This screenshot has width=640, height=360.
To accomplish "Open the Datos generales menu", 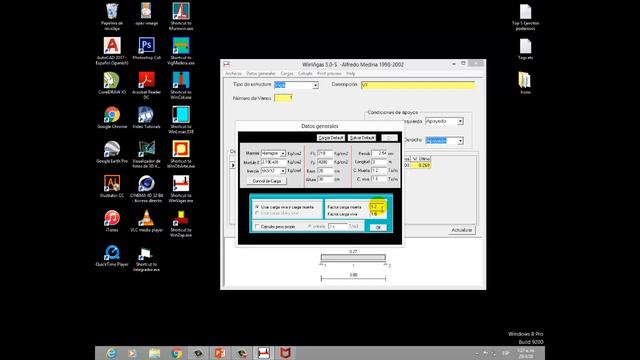I will point(261,73).
